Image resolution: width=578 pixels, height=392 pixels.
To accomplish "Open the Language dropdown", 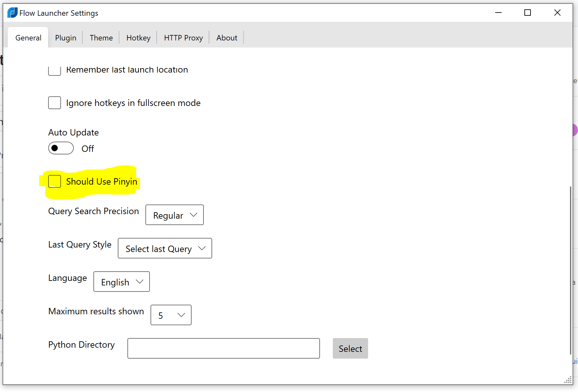I will click(122, 282).
